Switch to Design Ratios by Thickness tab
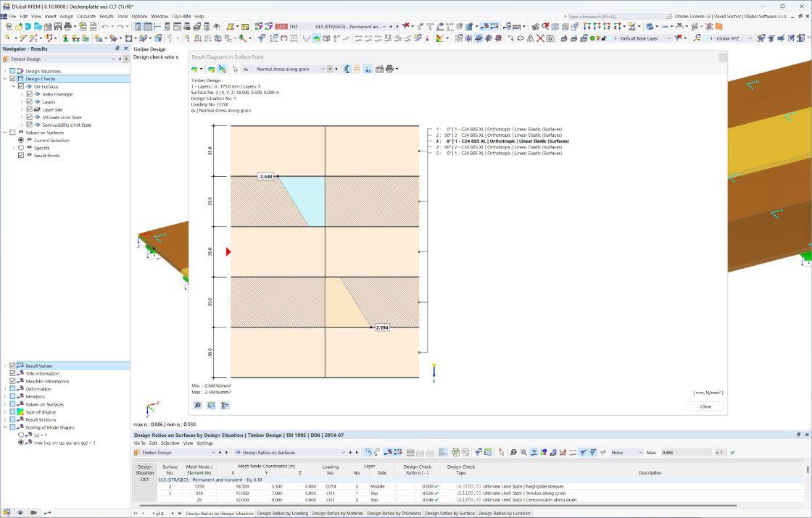 394,514
